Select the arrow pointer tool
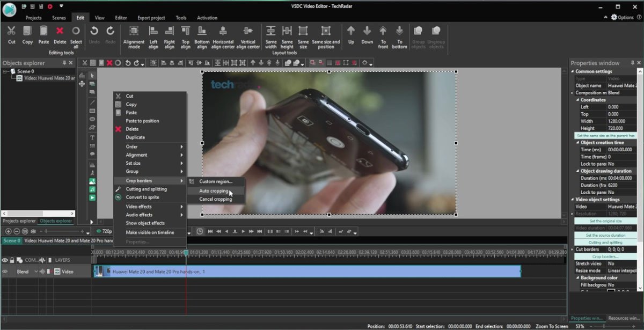Viewport: 644px width, 330px height. [92, 76]
